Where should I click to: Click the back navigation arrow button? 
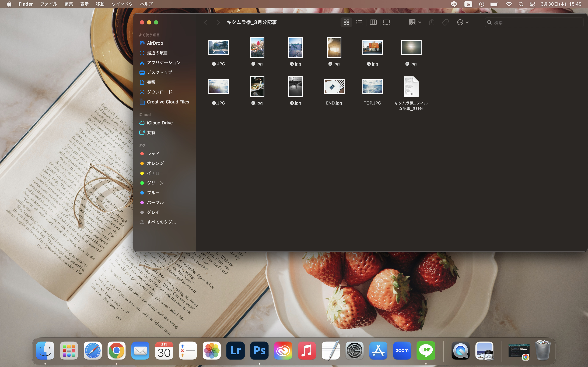[206, 22]
